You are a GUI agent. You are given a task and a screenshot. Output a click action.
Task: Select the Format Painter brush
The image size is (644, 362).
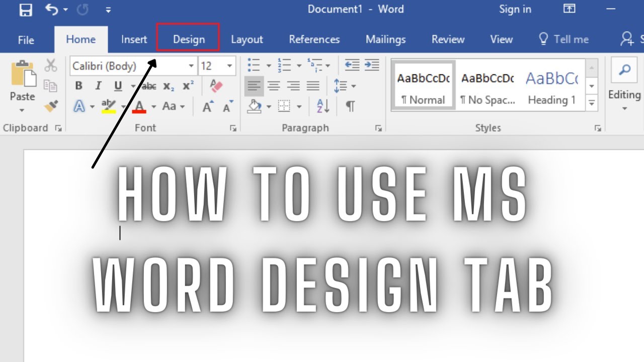pos(51,106)
